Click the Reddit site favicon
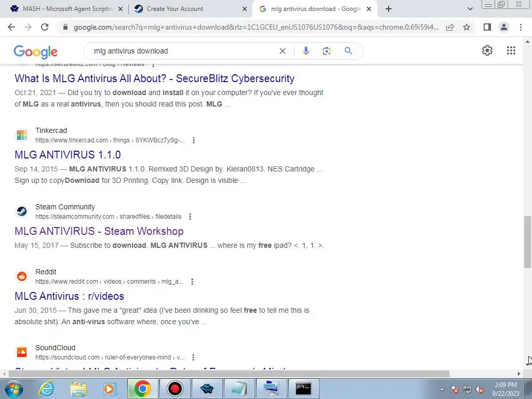Image resolution: width=532 pixels, height=399 pixels. tap(22, 276)
